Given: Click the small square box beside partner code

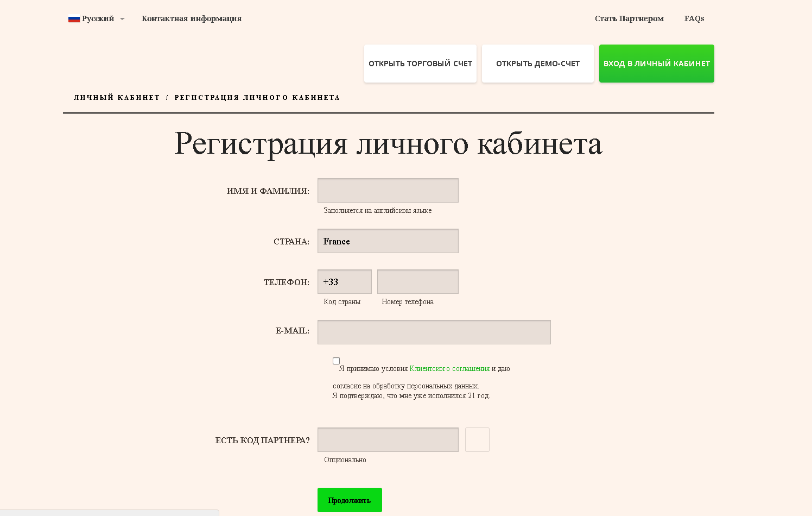Looking at the screenshot, I should [477, 439].
